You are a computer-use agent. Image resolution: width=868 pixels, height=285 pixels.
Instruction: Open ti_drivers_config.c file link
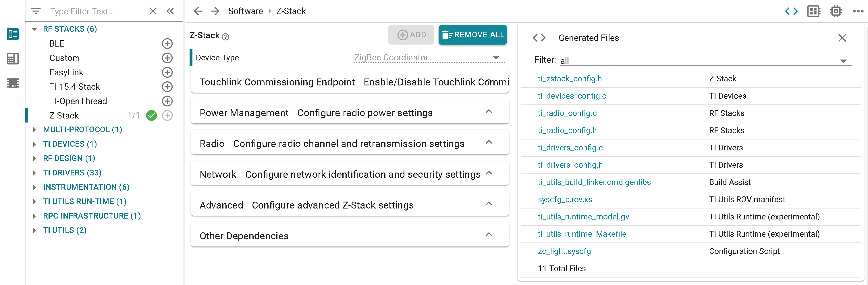[x=570, y=148]
